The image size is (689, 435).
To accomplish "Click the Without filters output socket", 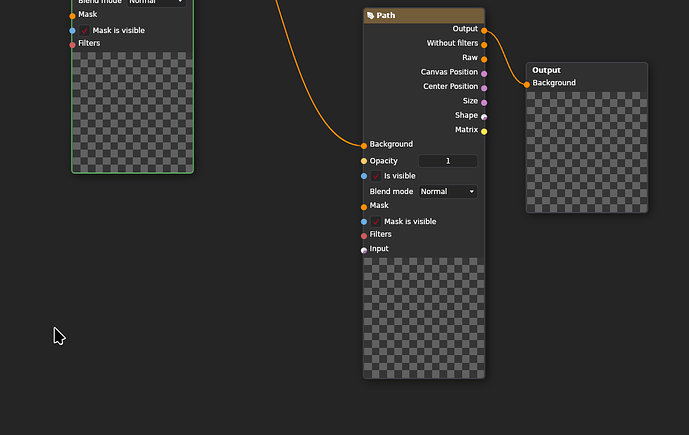I will click(x=484, y=44).
